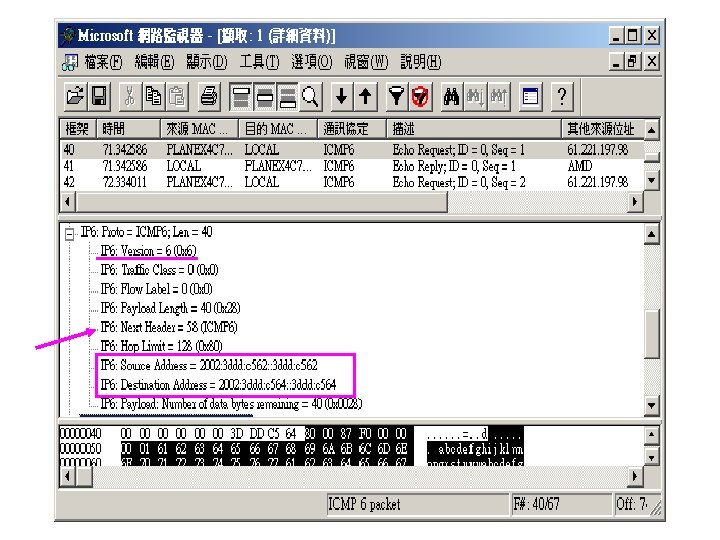Open the 顯示(D) menu
This screenshot has height=540, width=720.
pos(207,62)
